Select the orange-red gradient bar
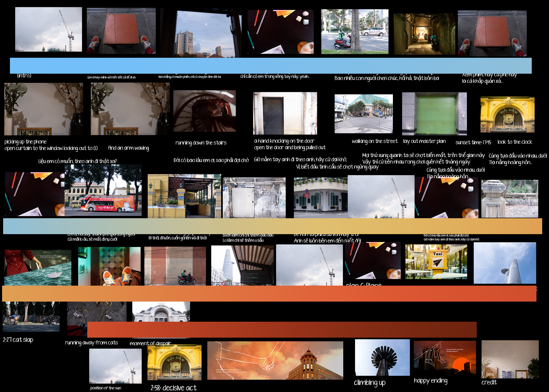The width and height of the screenshot is (549, 392). (x=269, y=293)
